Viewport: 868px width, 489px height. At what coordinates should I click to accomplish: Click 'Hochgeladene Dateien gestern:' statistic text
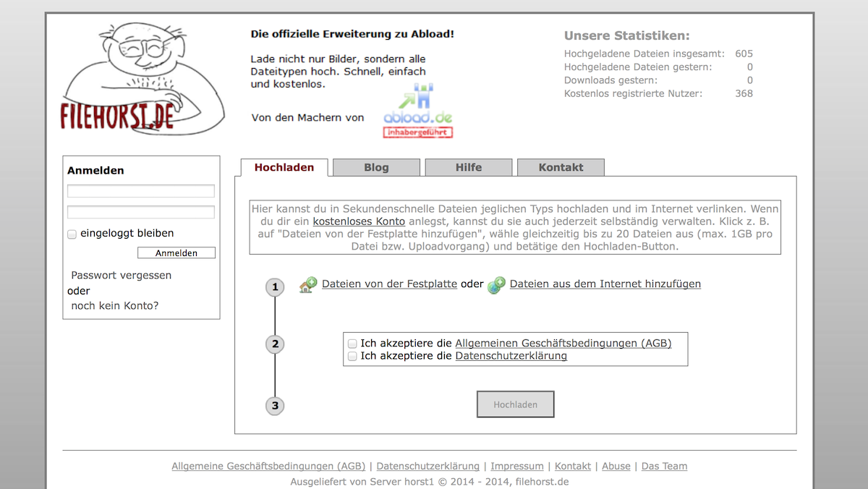tap(638, 67)
